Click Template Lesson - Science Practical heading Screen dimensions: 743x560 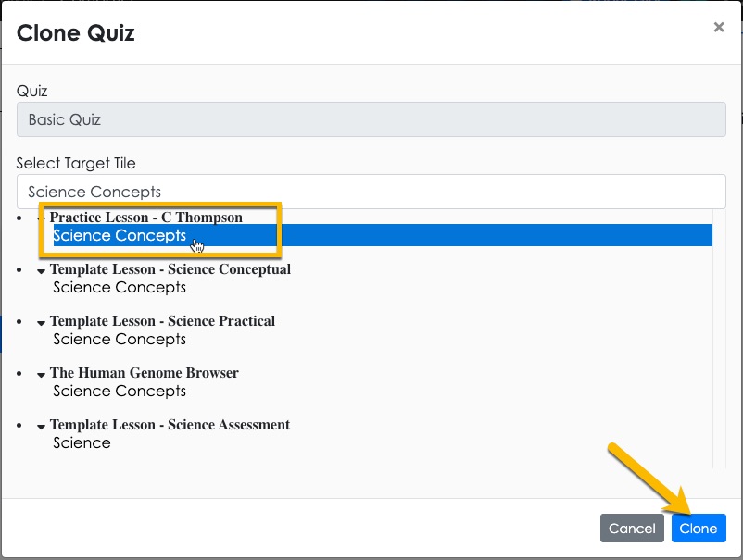point(162,321)
